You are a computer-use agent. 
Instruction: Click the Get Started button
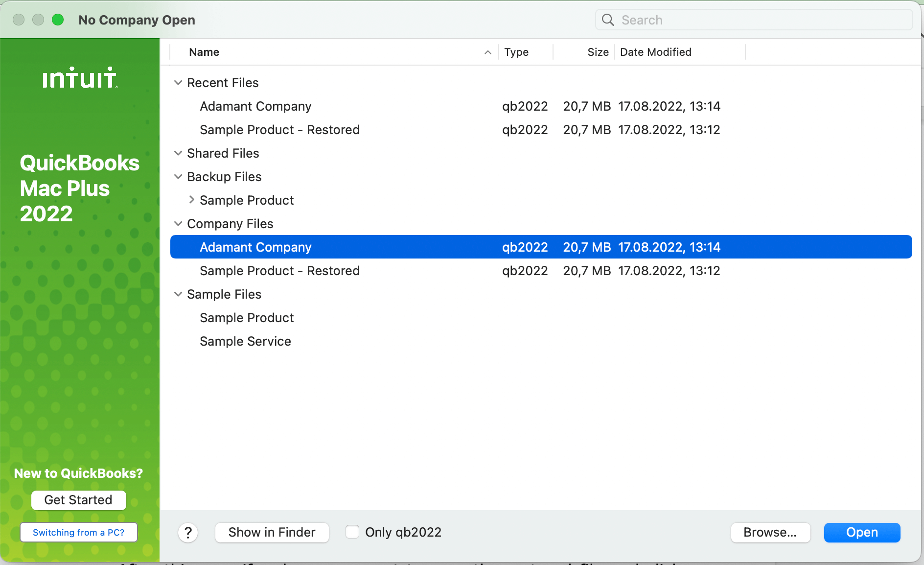(78, 500)
